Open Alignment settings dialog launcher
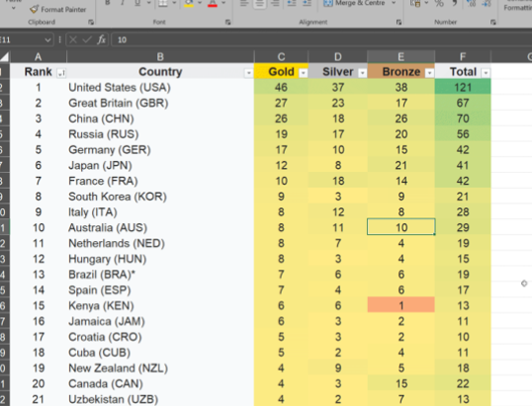The image size is (532, 406). coord(399,22)
